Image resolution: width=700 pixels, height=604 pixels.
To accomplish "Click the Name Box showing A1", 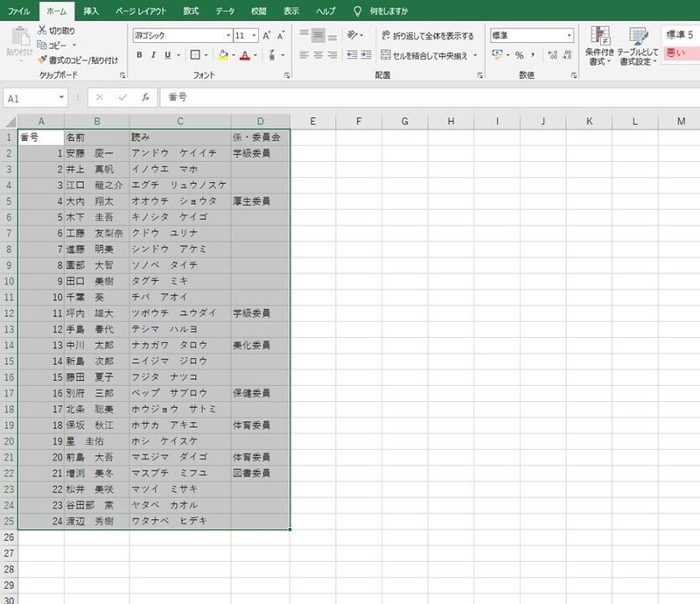I will pos(36,98).
